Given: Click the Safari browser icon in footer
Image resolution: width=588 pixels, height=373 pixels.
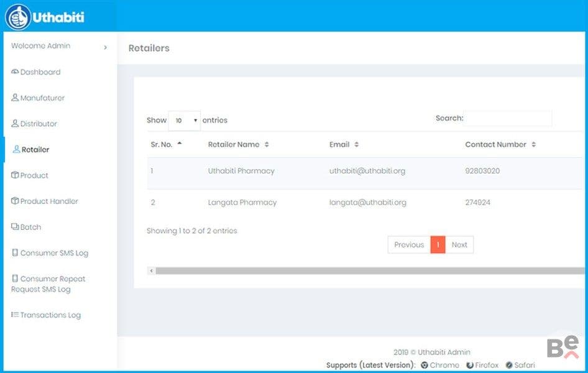Looking at the screenshot, I should [x=509, y=365].
